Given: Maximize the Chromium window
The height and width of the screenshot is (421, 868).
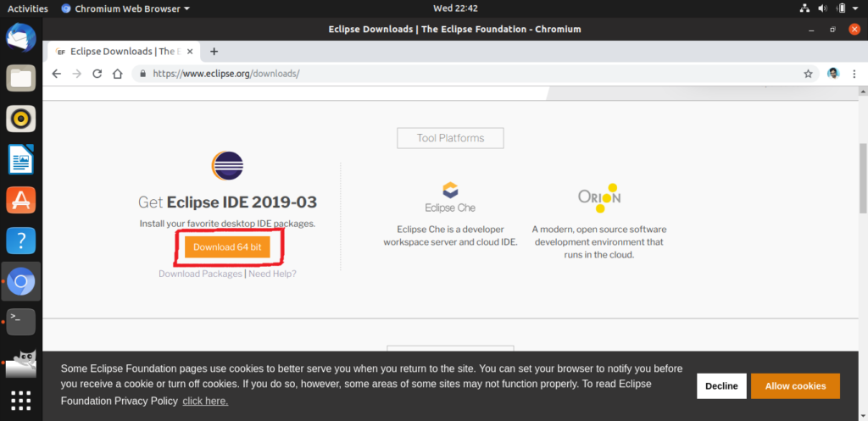Looking at the screenshot, I should pyautogui.click(x=832, y=30).
